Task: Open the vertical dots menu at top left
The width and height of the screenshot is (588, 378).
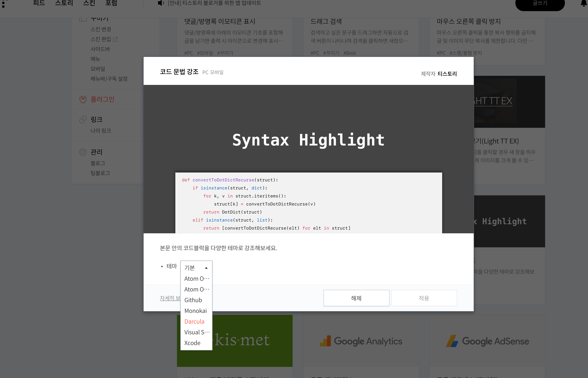Action: (x=3, y=4)
